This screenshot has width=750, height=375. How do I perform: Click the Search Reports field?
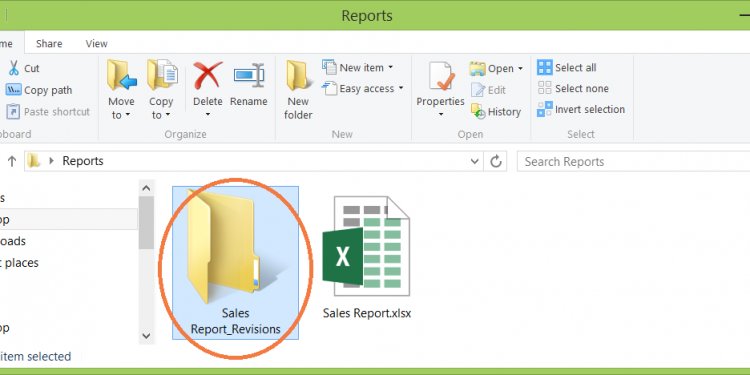click(x=633, y=162)
